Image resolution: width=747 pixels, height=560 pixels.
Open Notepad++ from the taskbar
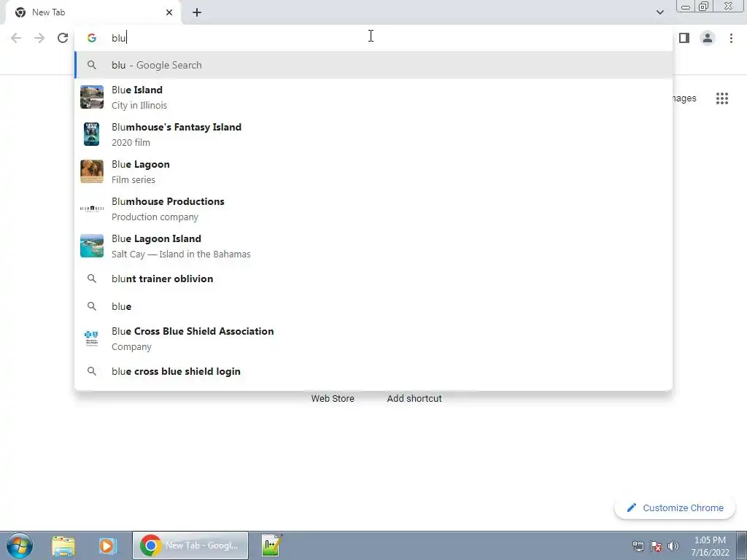(x=272, y=545)
